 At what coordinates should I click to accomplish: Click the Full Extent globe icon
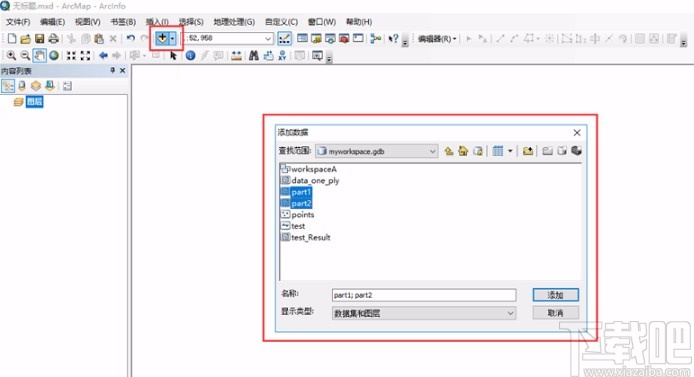click(54, 56)
